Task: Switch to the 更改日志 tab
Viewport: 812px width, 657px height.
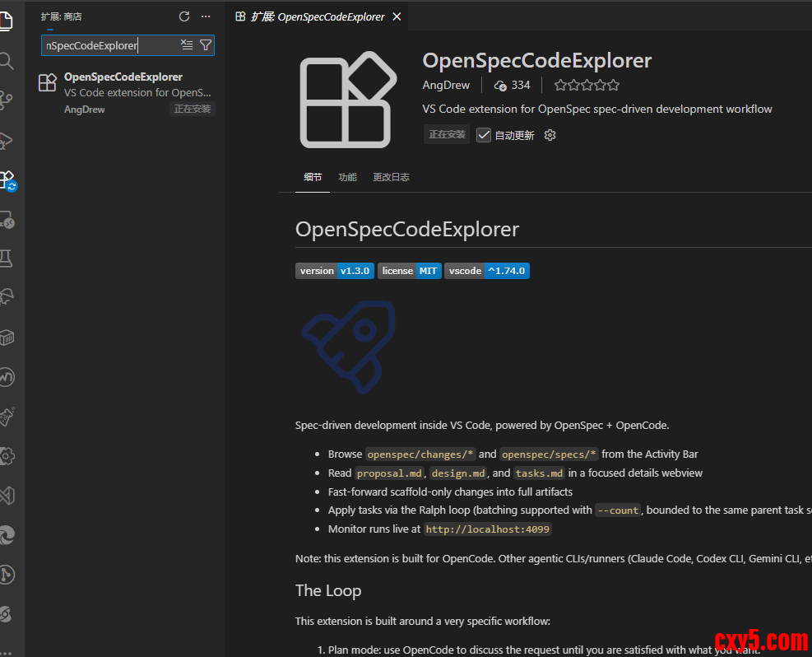Action: click(391, 177)
